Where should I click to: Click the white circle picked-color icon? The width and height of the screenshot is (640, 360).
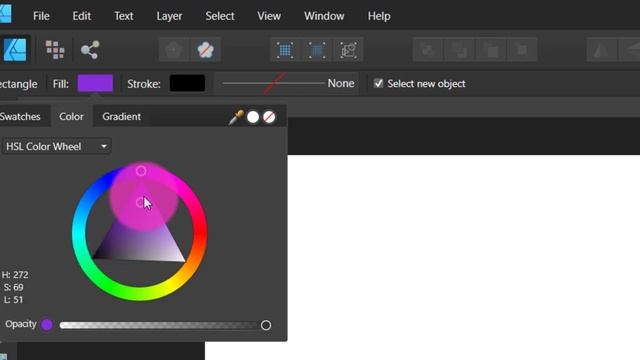pyautogui.click(x=253, y=117)
